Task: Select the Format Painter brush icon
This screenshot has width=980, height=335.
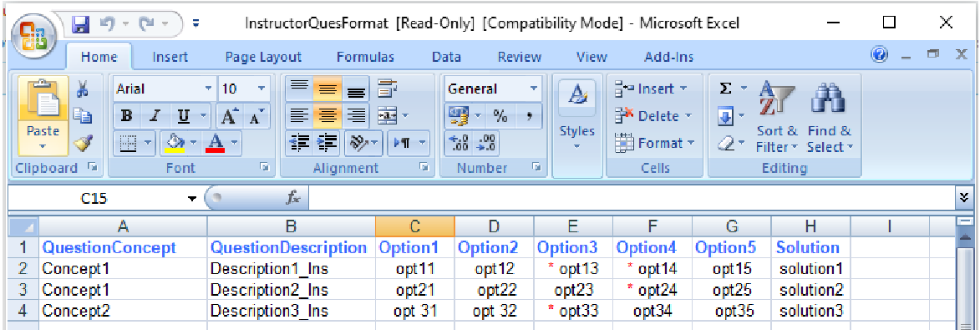Action: (83, 143)
